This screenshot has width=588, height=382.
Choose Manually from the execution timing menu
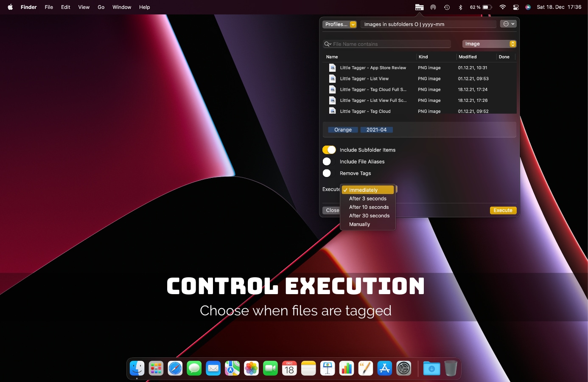(x=359, y=224)
